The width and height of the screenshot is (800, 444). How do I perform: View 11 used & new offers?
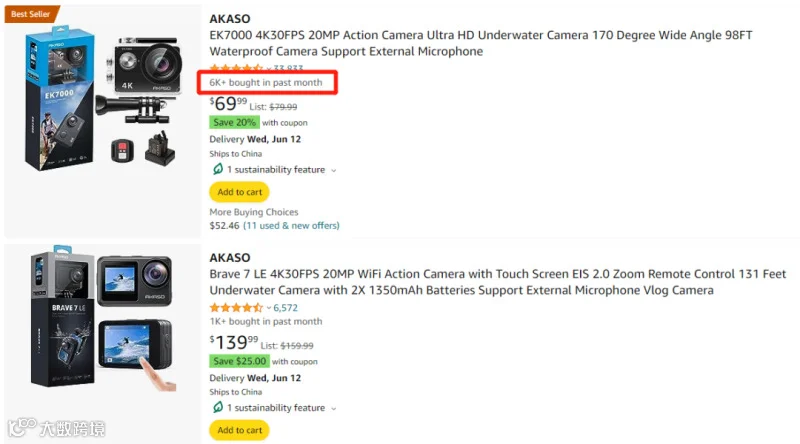[291, 225]
